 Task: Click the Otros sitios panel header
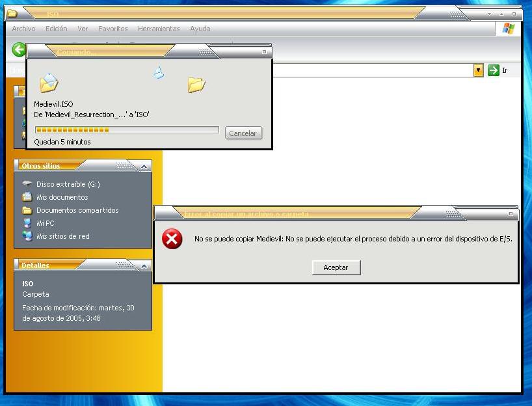pos(83,166)
